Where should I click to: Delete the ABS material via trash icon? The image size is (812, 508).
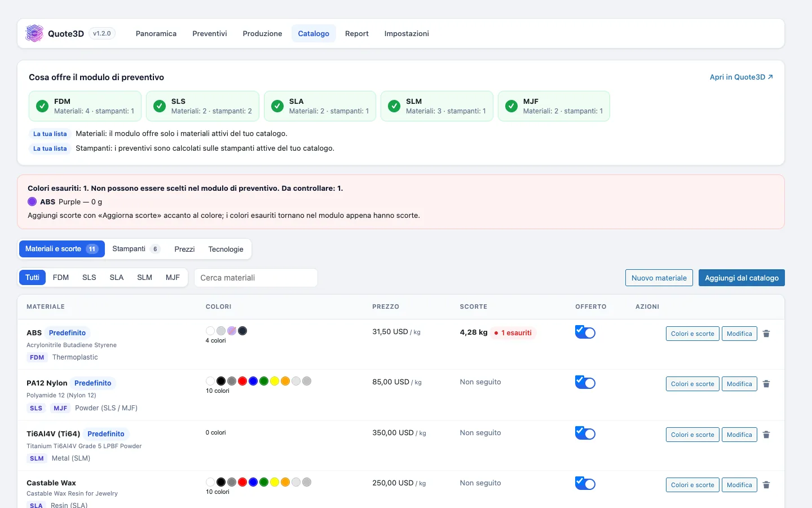pyautogui.click(x=766, y=334)
